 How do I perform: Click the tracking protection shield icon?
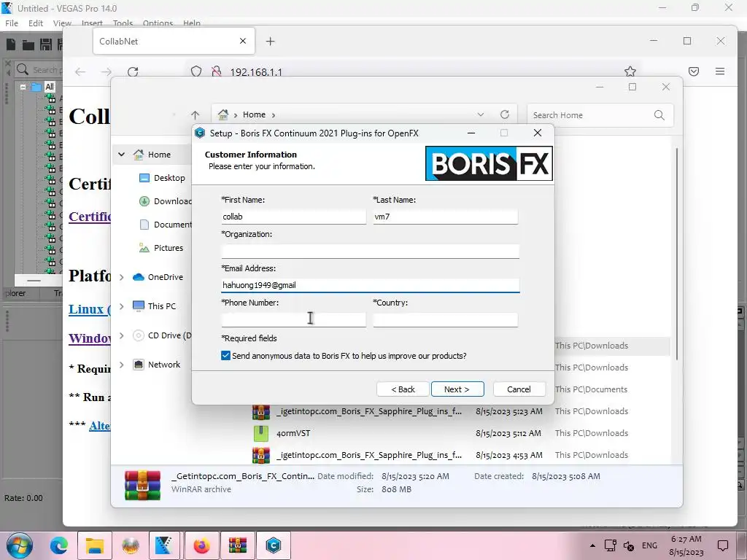click(196, 71)
